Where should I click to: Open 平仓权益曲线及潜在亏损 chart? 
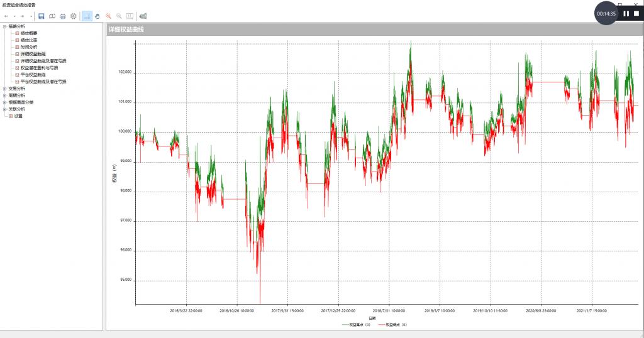tap(43, 82)
